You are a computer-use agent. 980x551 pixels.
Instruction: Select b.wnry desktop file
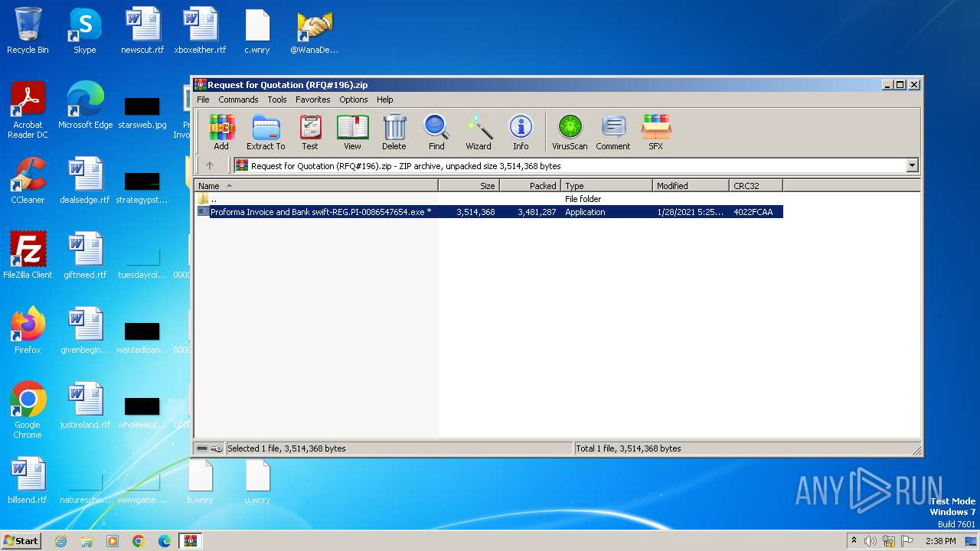coord(200,481)
